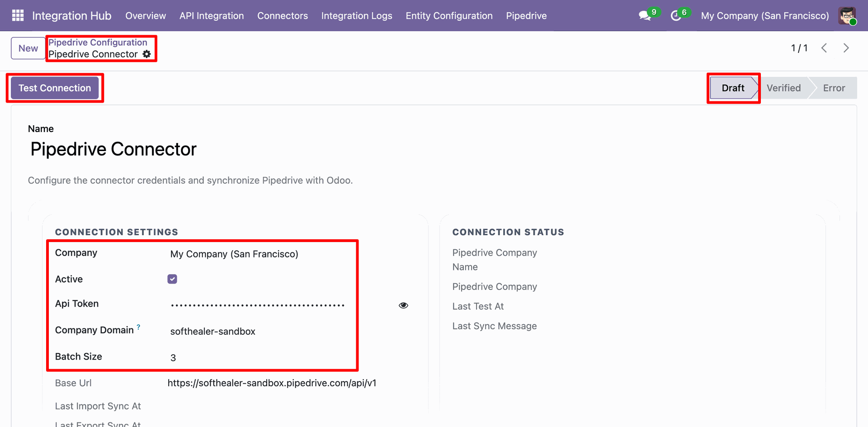Open the activities clock icon with badge 6
Screen dimensions: 868x427
[x=676, y=15]
